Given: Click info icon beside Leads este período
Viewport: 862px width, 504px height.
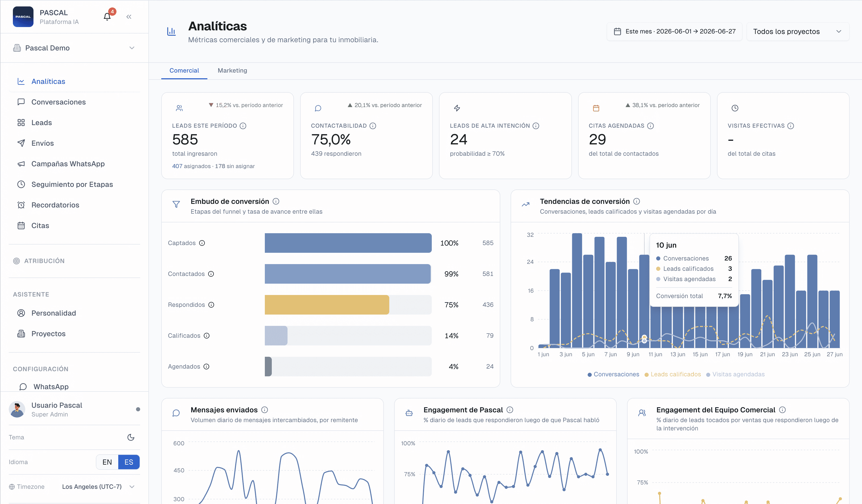Looking at the screenshot, I should click(243, 126).
